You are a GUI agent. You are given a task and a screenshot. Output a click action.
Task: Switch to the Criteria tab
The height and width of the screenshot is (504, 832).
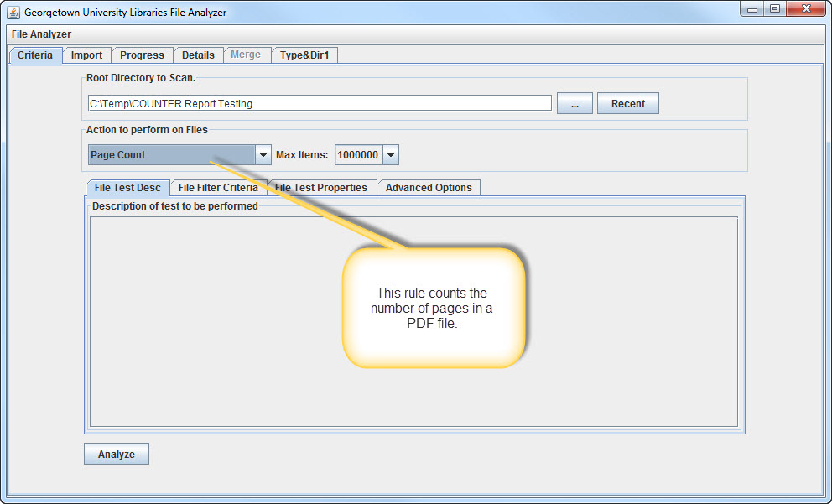35,55
